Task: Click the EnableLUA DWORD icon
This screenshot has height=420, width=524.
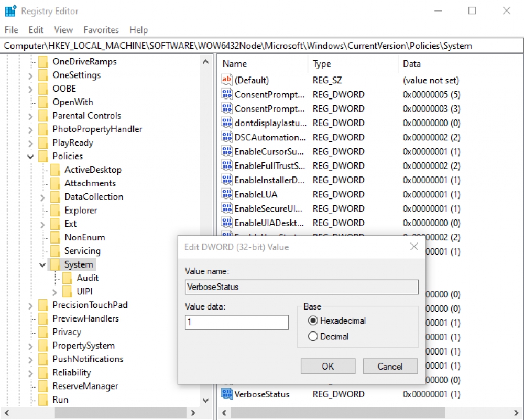Action: pos(226,194)
